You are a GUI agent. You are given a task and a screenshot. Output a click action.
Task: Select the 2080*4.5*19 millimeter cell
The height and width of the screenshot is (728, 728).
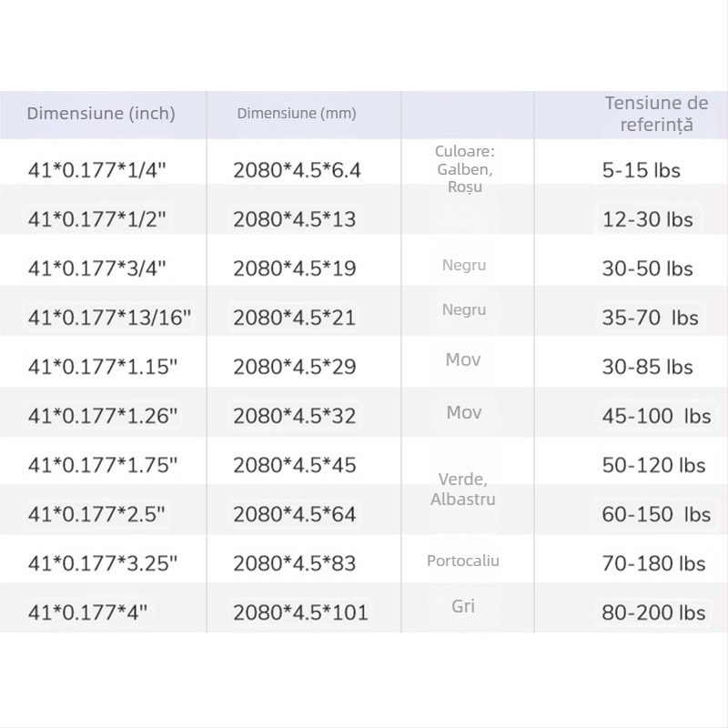point(294,268)
